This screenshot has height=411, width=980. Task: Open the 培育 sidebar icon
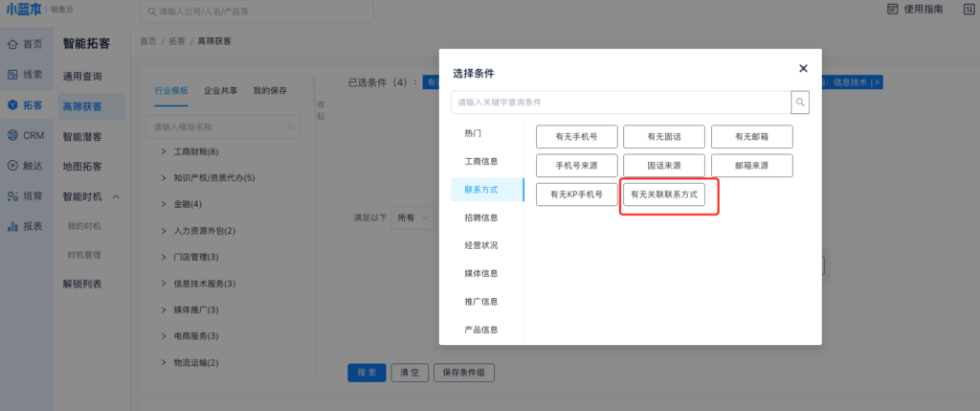pos(13,195)
